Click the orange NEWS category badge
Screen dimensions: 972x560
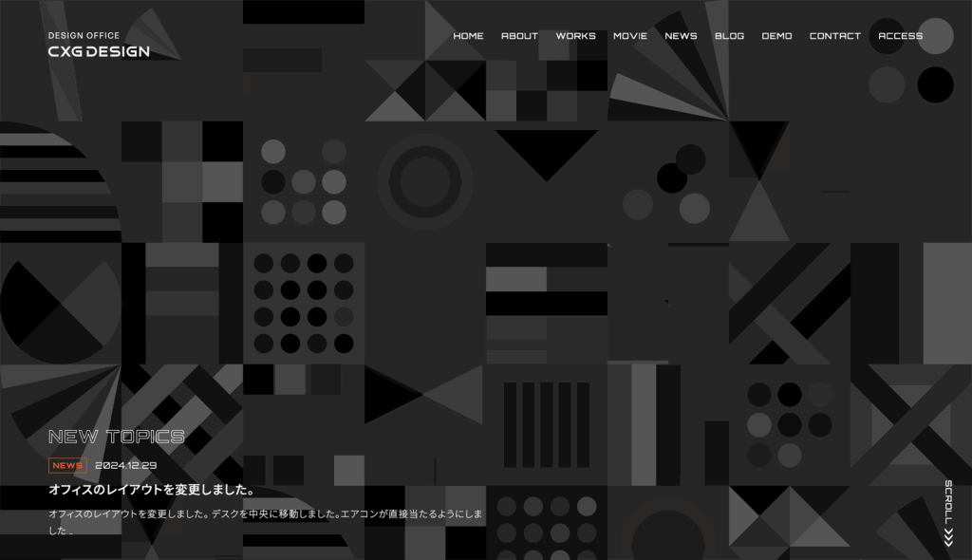(x=67, y=465)
